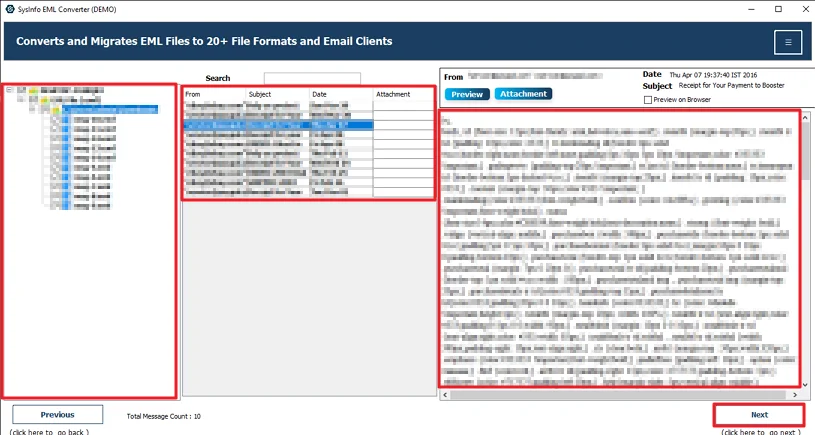Sort by the Subject column header
Image resolution: width=815 pixels, height=435 pixels.
click(x=277, y=94)
